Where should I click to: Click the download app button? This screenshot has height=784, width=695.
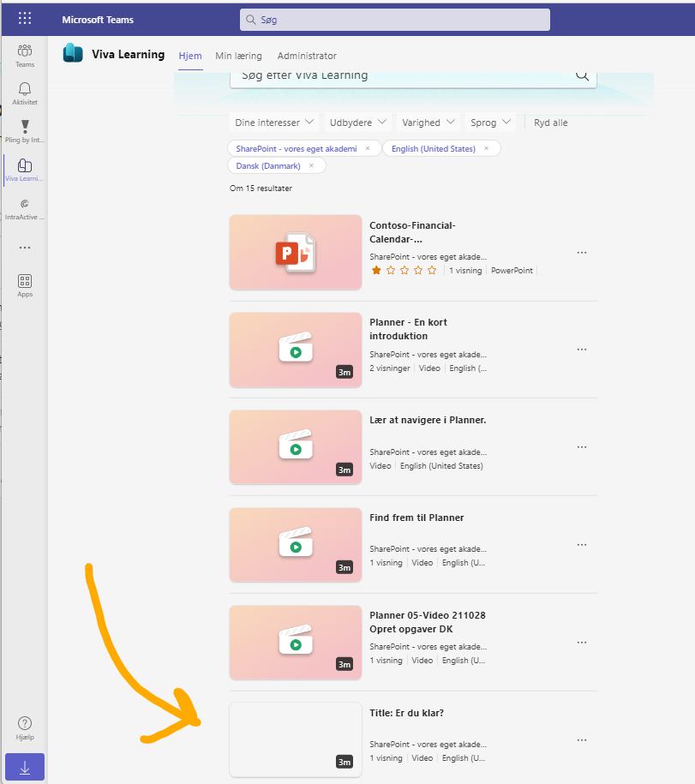click(25, 767)
